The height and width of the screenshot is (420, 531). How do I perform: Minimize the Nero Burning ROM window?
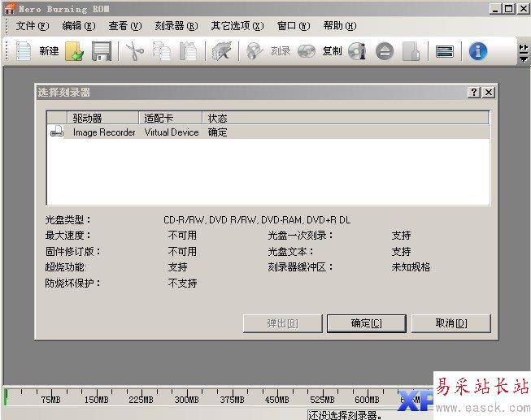tap(495, 8)
